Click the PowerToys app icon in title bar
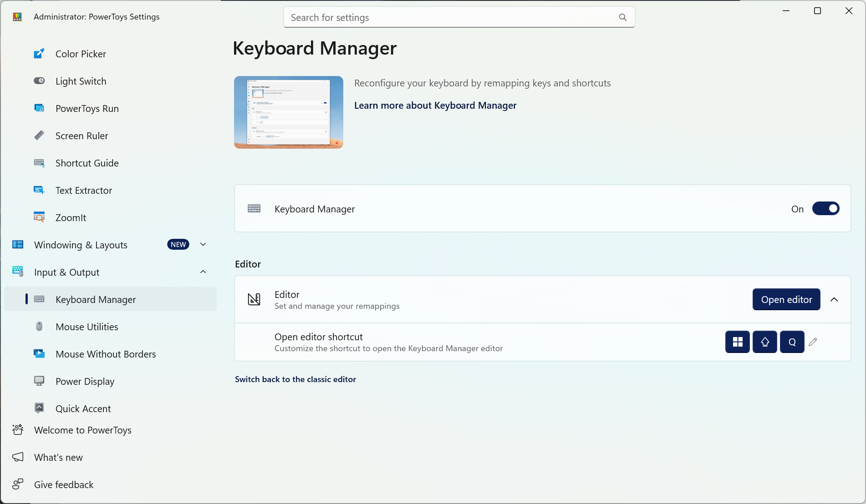 pyautogui.click(x=17, y=17)
